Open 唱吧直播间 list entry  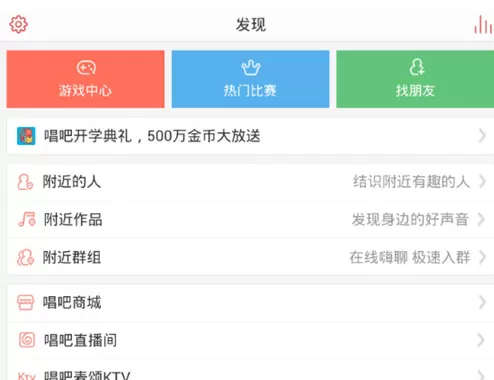pos(250,340)
